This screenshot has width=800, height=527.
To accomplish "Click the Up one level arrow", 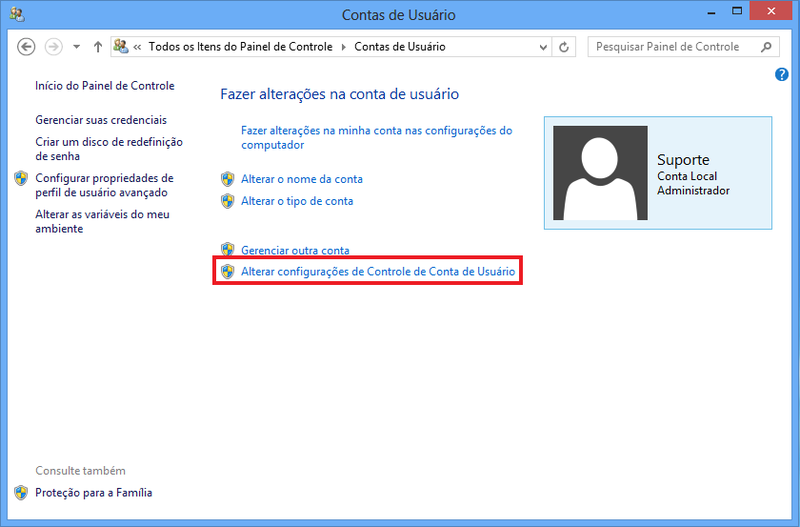I will coord(97,47).
